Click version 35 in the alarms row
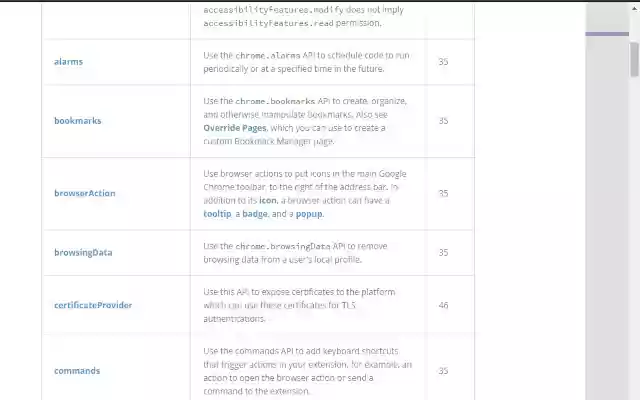The height and width of the screenshot is (400, 640). click(443, 62)
